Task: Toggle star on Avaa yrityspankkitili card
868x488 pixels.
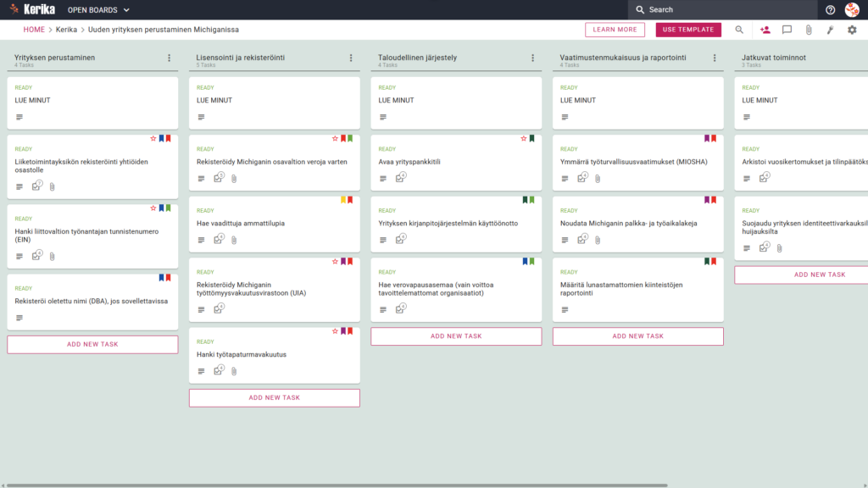Action: [x=524, y=138]
